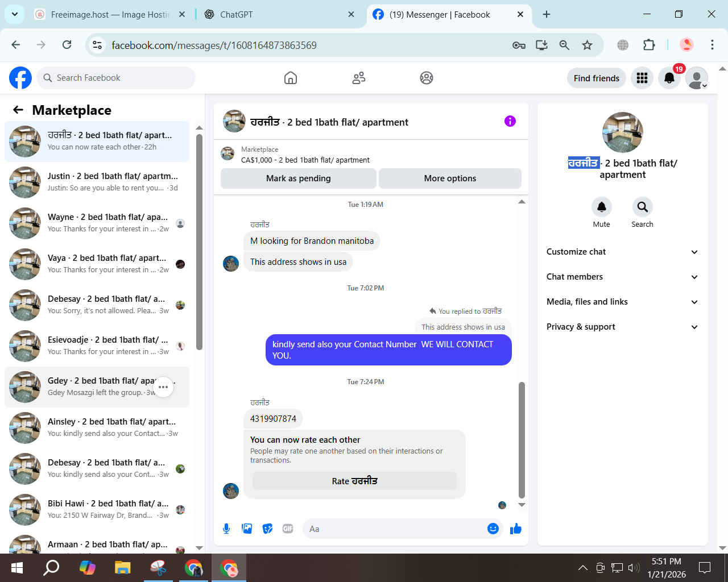This screenshot has width=728, height=582.
Task: Open Windows notification center icon
Action: [x=705, y=567]
